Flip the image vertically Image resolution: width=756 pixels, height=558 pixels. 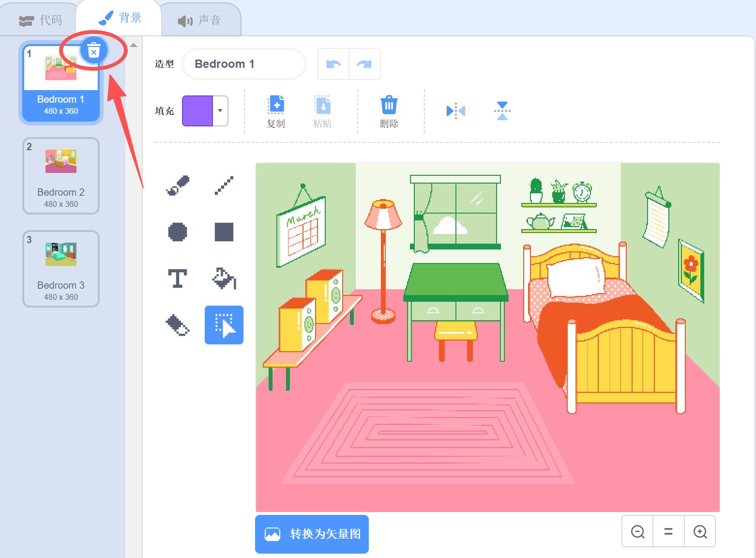(502, 111)
